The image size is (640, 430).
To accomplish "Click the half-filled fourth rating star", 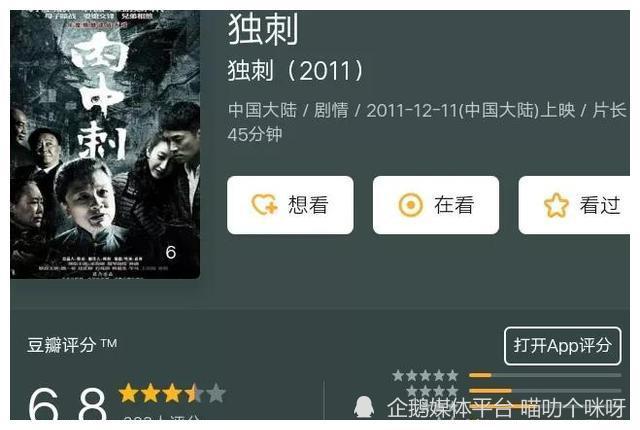I will point(194,394).
